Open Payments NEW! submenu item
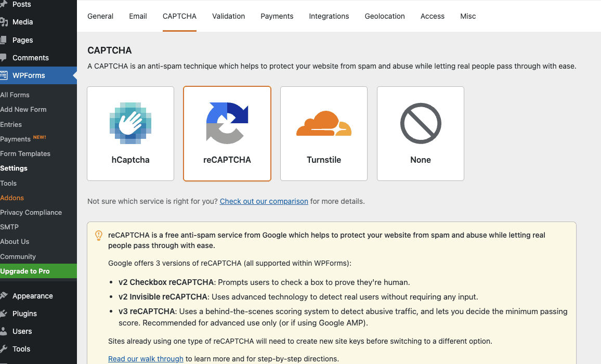Viewport: 601px width, 364px height. (23, 139)
